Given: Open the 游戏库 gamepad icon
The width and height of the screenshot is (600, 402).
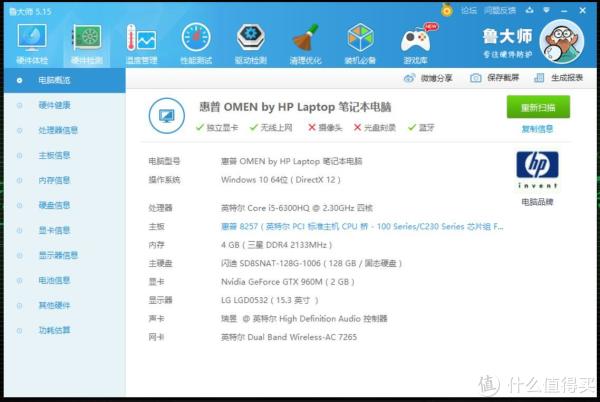Looking at the screenshot, I should [416, 43].
